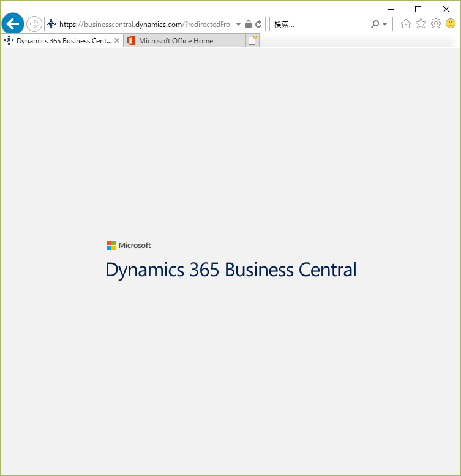Click the magnifying glass search icon

(x=375, y=24)
